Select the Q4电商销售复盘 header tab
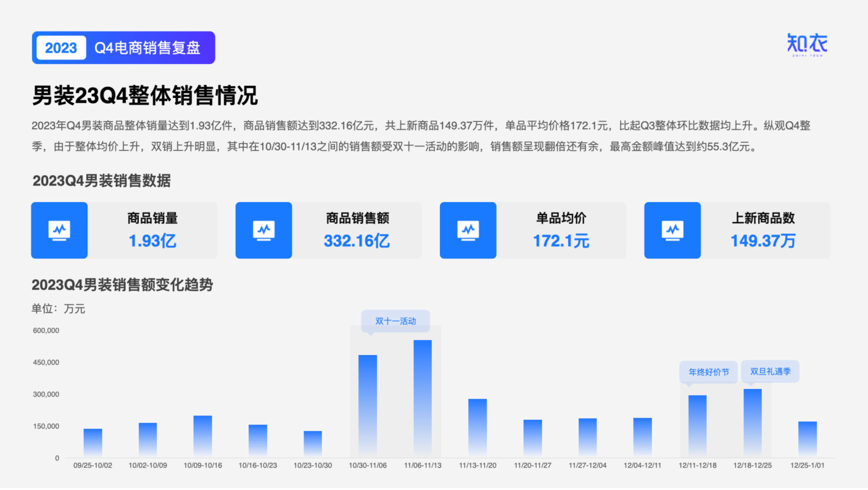Screen dimensions: 868x490 click(147, 47)
